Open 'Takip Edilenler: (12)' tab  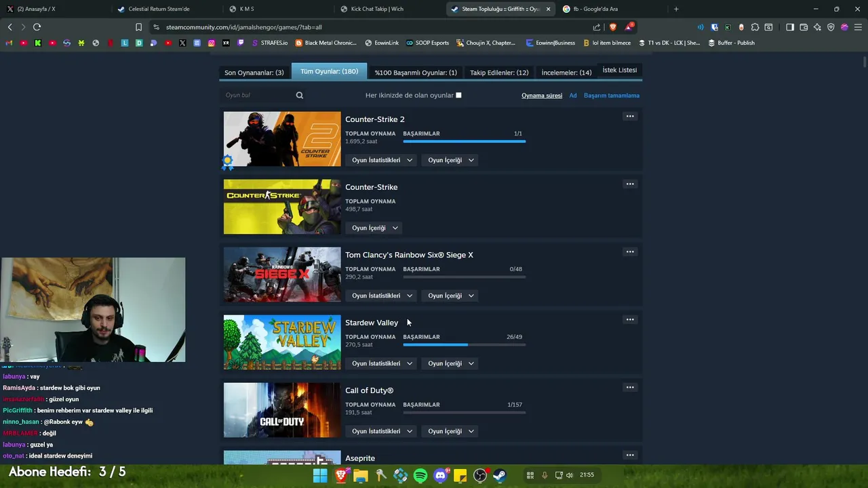click(499, 73)
